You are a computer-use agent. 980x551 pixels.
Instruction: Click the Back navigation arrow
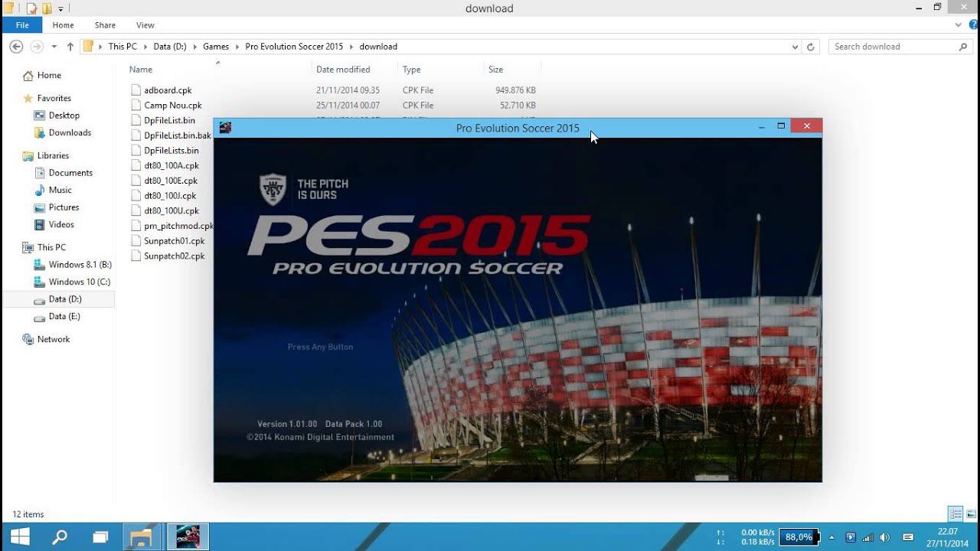coord(16,47)
